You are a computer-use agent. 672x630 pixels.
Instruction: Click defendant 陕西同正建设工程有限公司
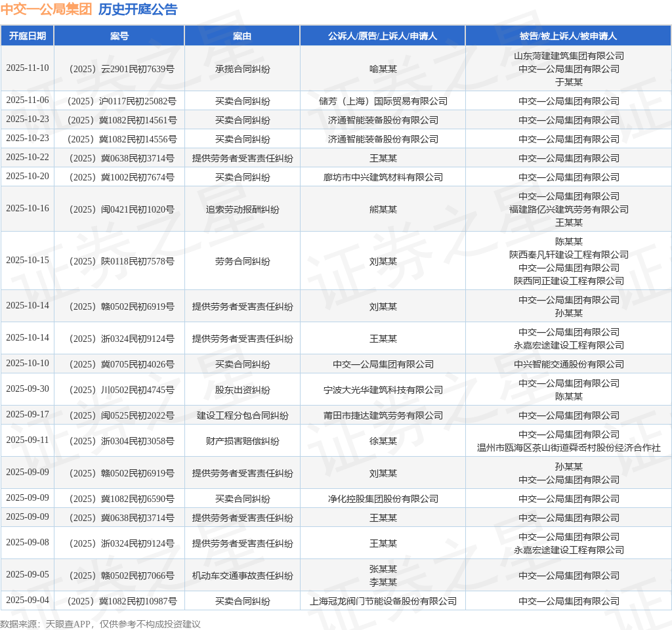[569, 281]
